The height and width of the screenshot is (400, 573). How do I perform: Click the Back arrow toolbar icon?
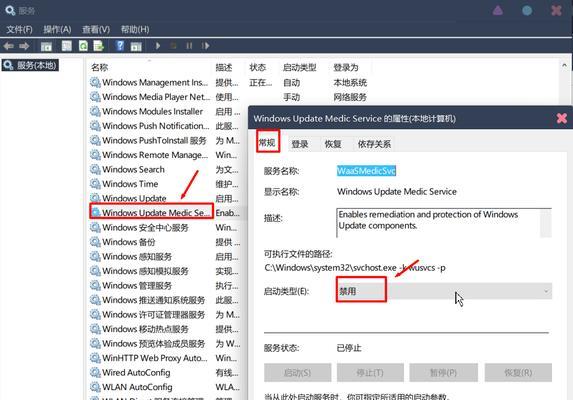point(8,46)
